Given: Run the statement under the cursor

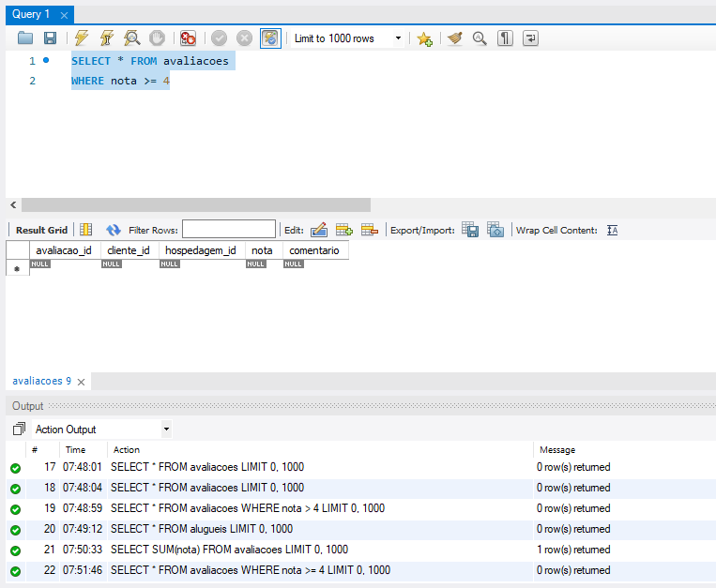Looking at the screenshot, I should (107, 38).
